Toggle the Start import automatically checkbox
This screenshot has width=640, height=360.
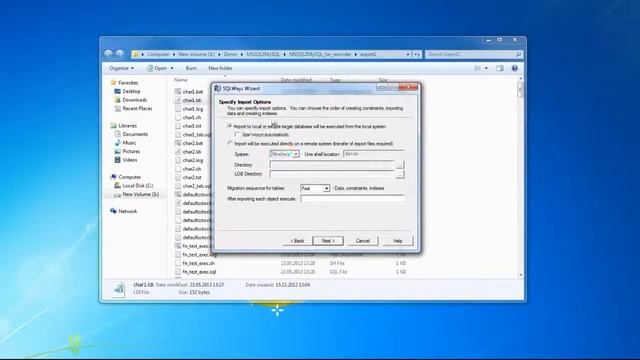click(x=238, y=134)
